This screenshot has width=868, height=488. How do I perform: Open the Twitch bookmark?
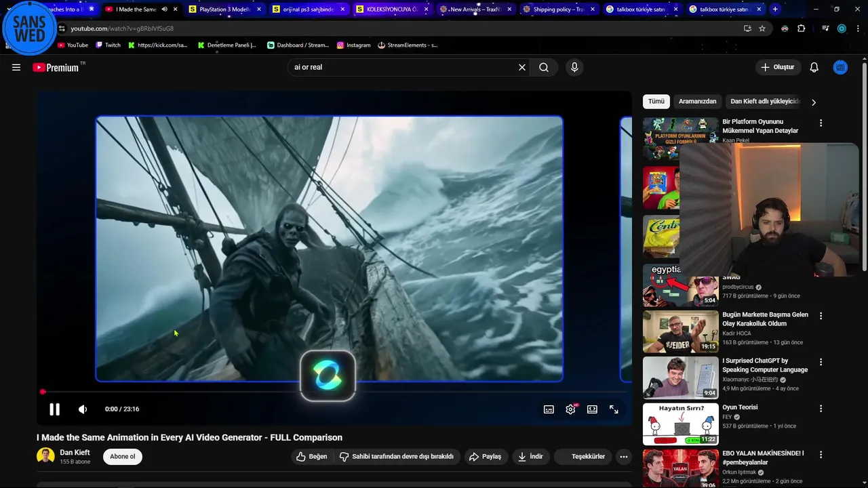click(108, 45)
